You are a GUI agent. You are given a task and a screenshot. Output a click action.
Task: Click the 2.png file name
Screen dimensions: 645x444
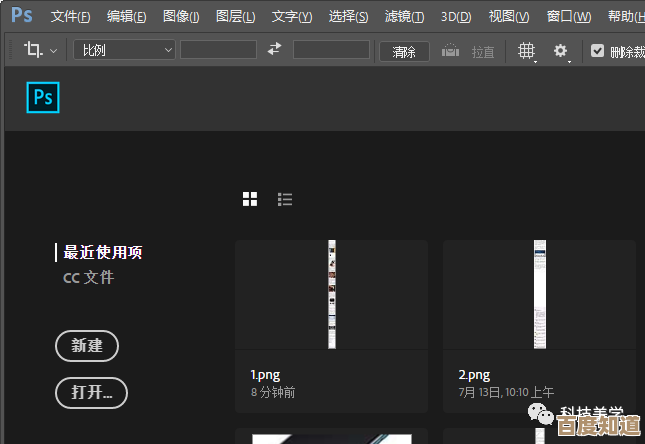tap(474, 375)
